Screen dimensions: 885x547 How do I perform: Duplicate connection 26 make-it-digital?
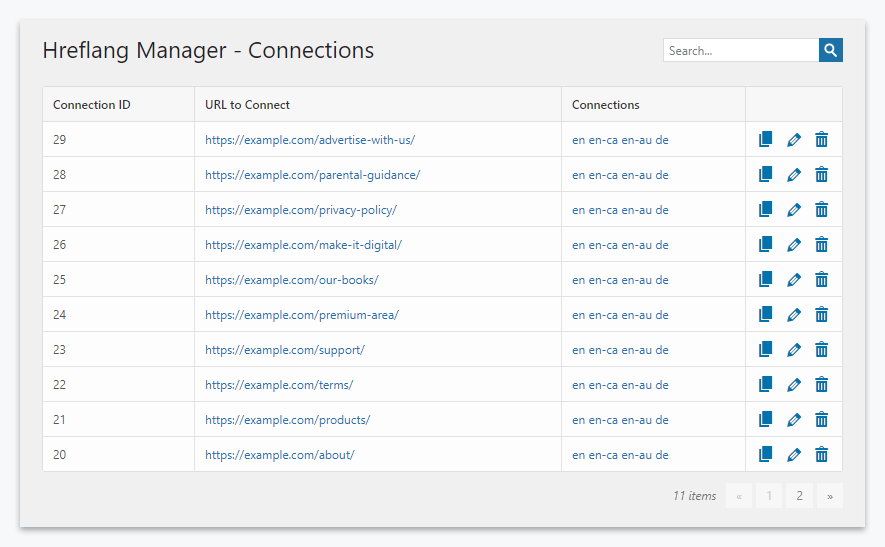coord(766,245)
